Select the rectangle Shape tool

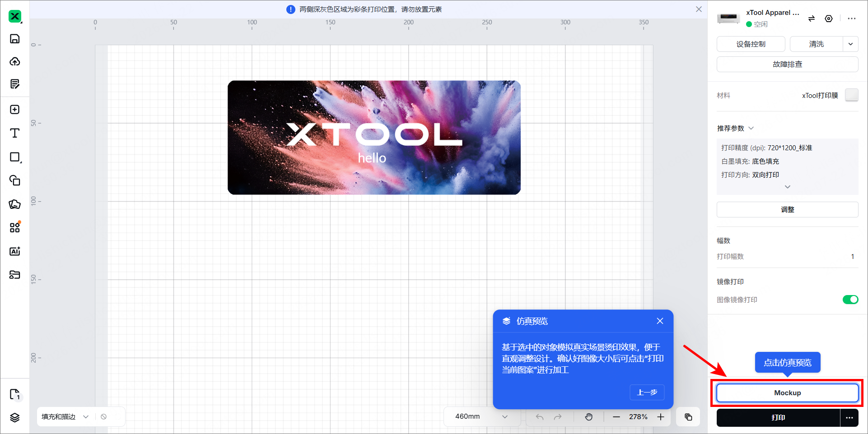15,157
